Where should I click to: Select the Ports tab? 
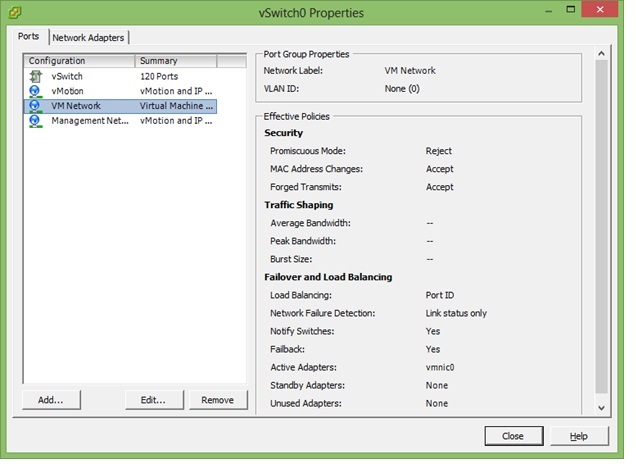coord(29,37)
